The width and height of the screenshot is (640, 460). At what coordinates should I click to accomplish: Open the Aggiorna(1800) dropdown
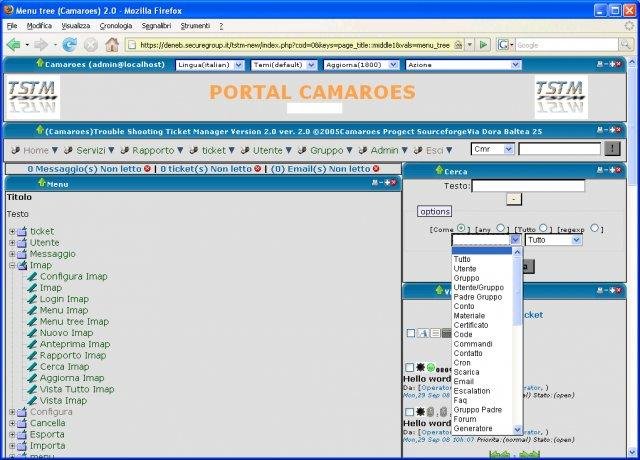[x=361, y=65]
